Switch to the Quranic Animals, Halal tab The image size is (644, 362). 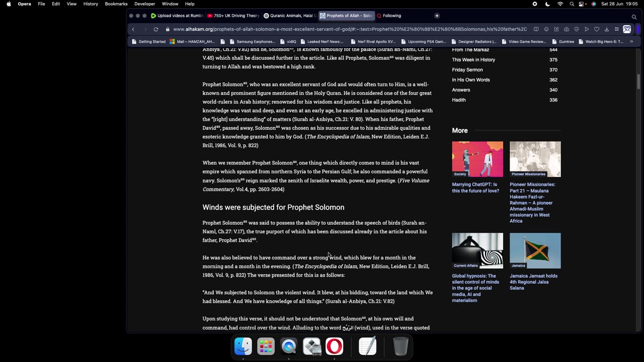pos(289,16)
